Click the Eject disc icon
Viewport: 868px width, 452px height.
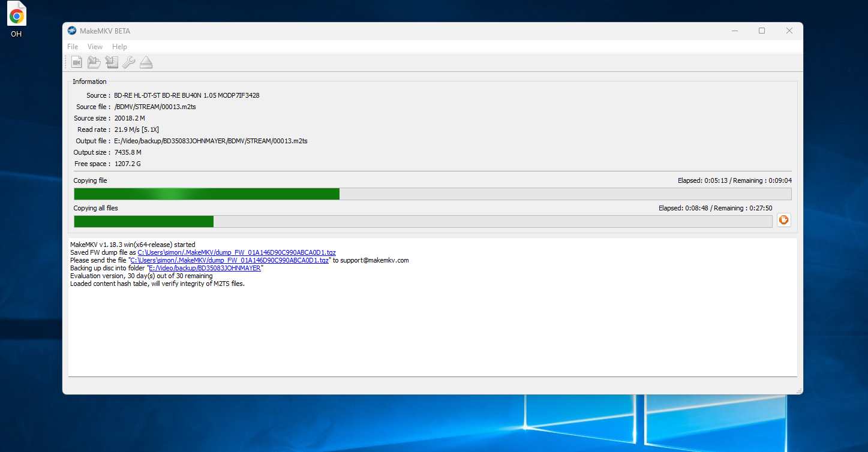pyautogui.click(x=146, y=62)
